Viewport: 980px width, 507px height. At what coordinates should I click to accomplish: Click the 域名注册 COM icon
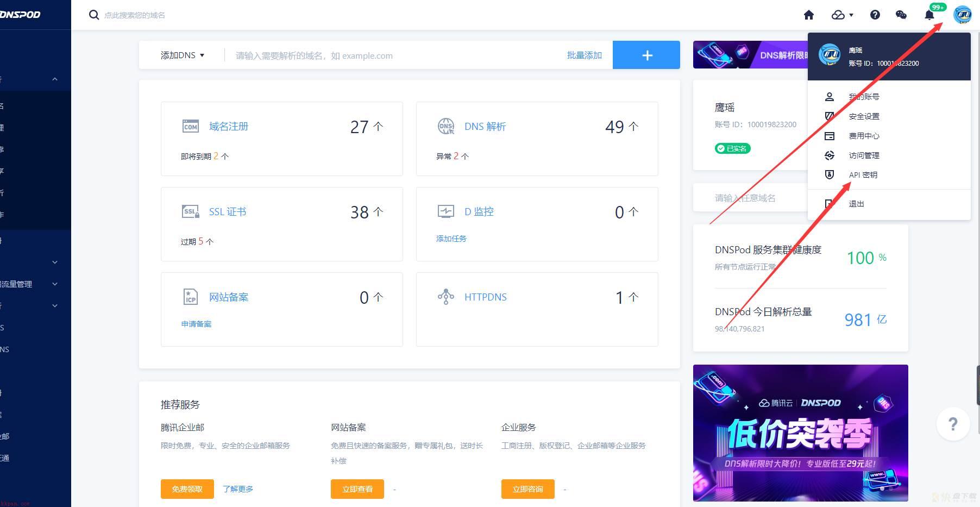191,126
